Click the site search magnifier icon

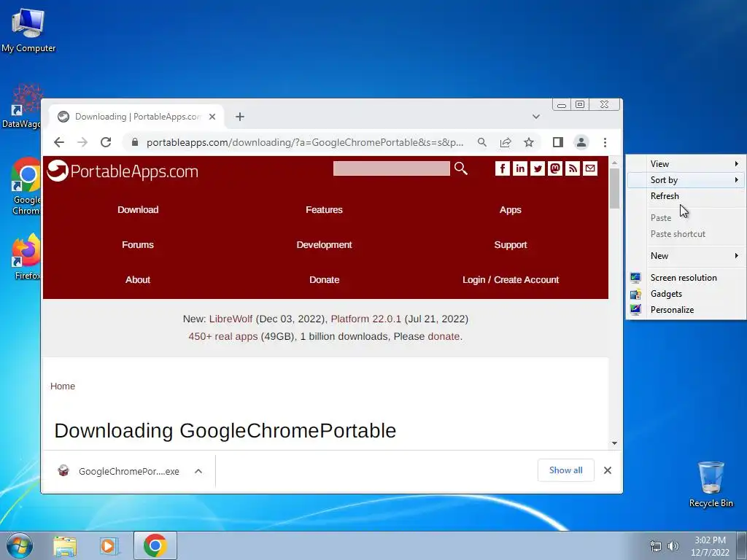(x=461, y=168)
